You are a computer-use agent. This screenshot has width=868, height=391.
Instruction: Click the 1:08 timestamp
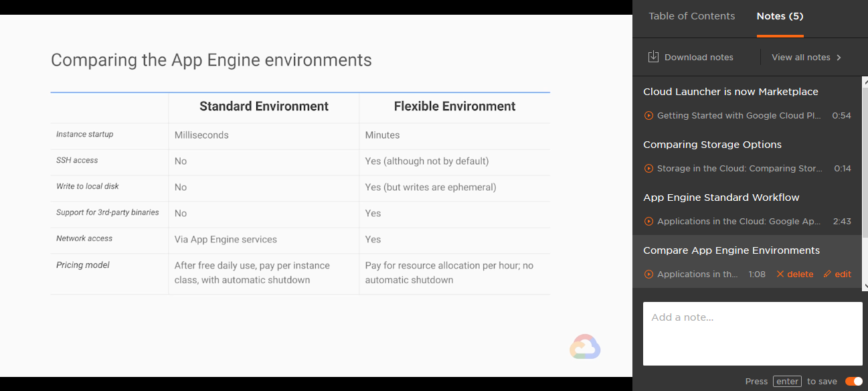tap(757, 275)
